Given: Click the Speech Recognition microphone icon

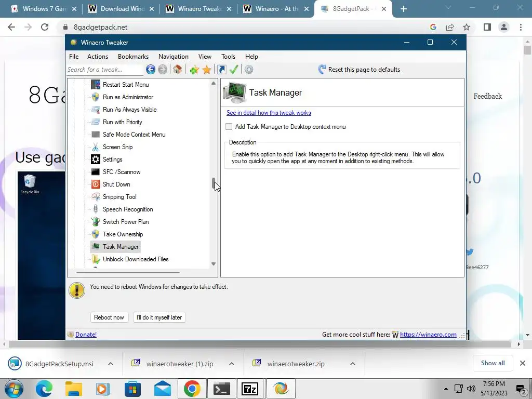Looking at the screenshot, I should point(96,209).
